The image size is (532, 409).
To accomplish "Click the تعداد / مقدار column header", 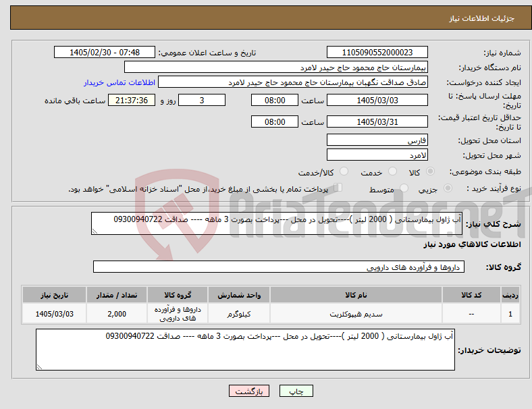I will tap(117, 295).
